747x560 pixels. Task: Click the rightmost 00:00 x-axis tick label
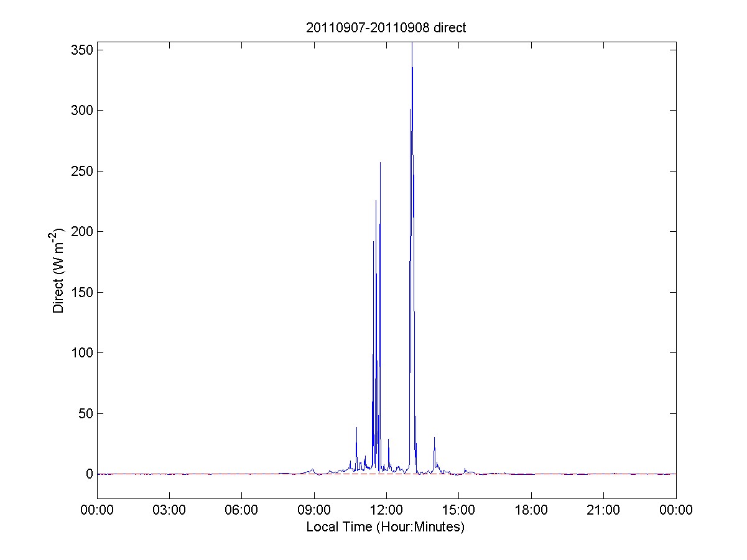tap(675, 510)
